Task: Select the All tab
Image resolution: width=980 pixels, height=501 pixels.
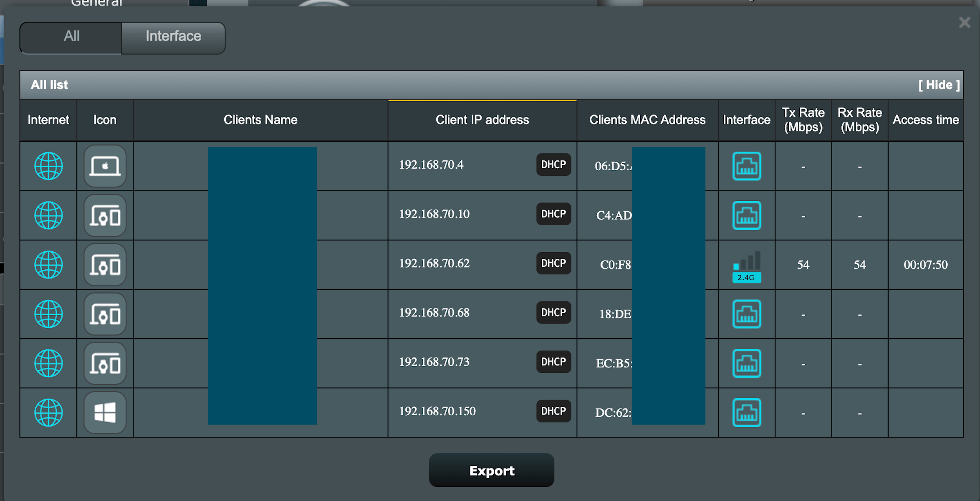Action: 71,36
